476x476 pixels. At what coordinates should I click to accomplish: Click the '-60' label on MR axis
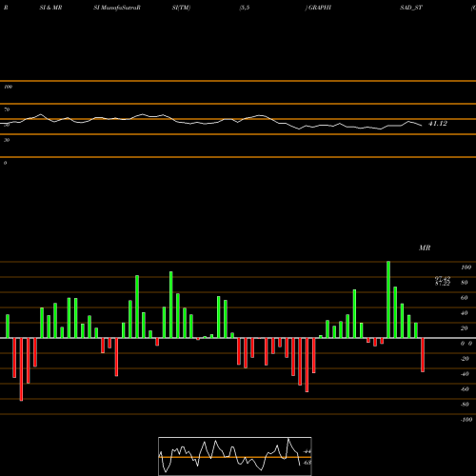tap(465, 389)
